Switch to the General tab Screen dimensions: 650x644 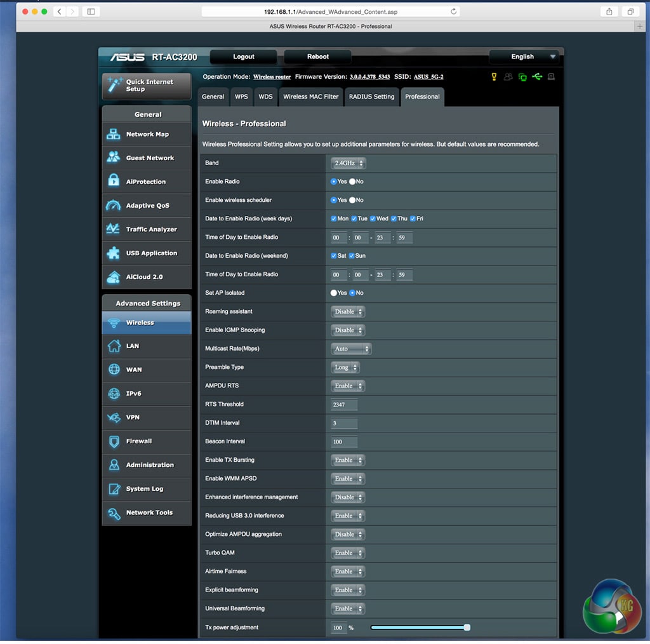point(213,97)
